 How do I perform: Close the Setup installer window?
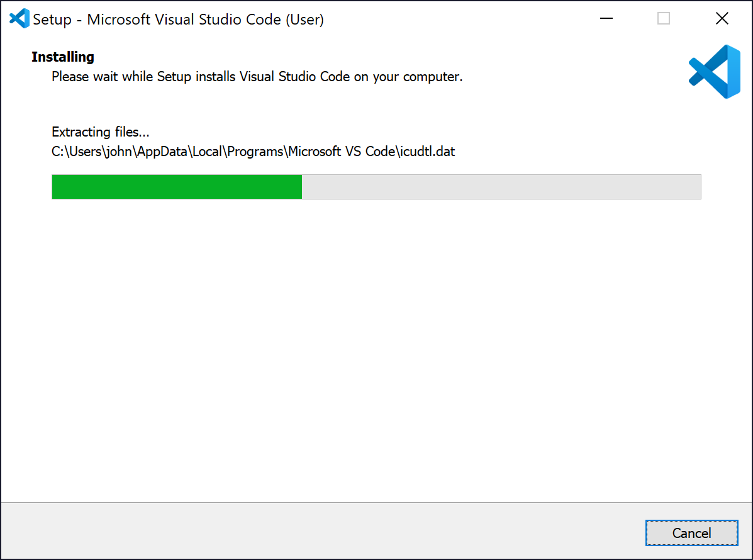(x=722, y=19)
